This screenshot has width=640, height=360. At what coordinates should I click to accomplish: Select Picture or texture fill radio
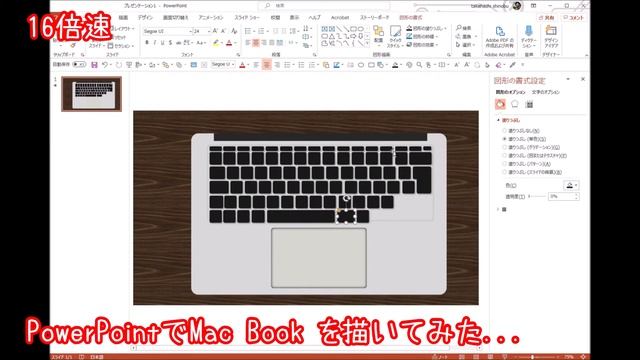coord(504,156)
